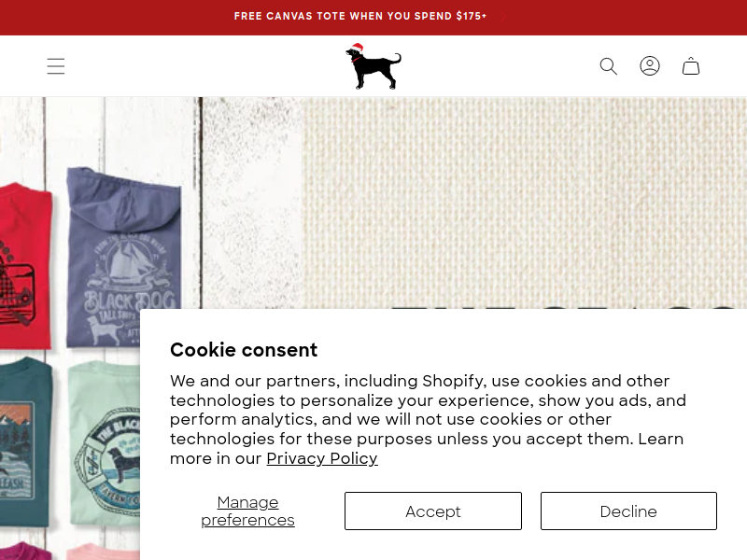747x560 pixels.
Task: Decline the cookie consent
Action: (x=628, y=511)
